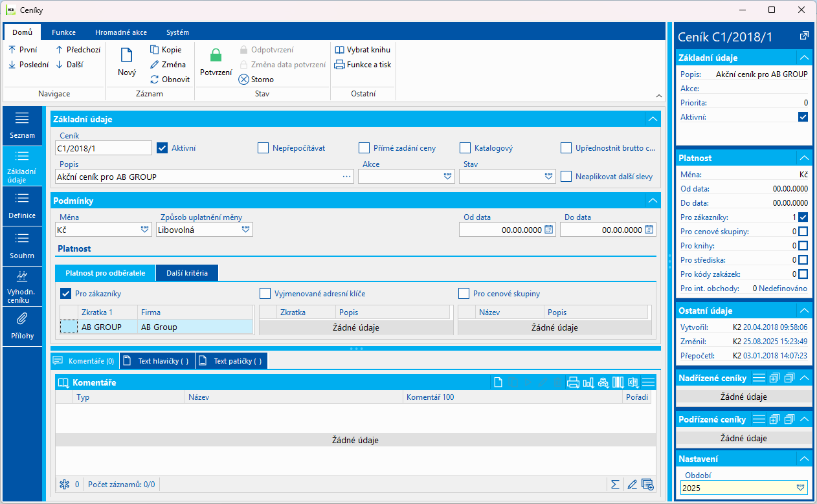Click columns setup icon in Komentáře toolbar

[x=618, y=382]
